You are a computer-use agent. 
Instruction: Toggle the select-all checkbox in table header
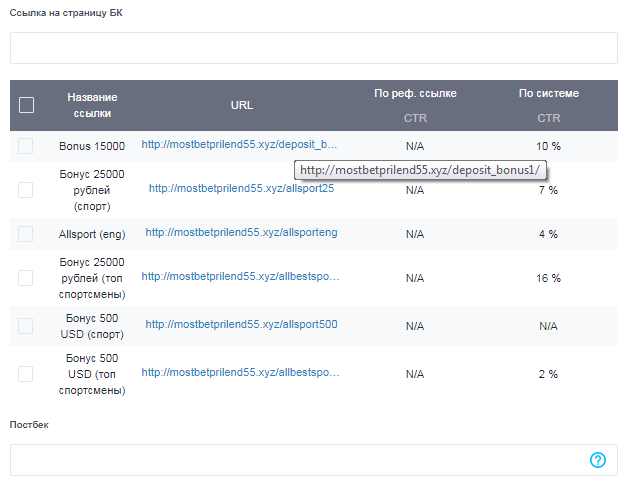[x=27, y=105]
